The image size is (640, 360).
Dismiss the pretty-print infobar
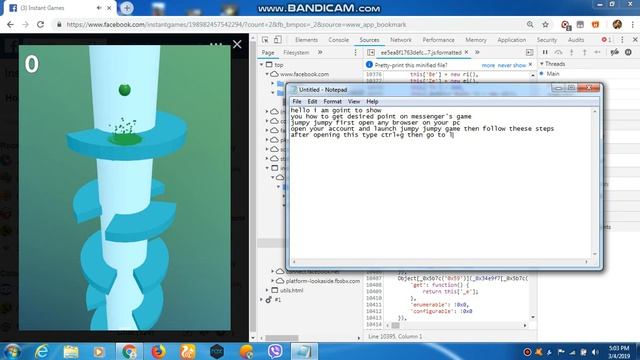(x=530, y=64)
